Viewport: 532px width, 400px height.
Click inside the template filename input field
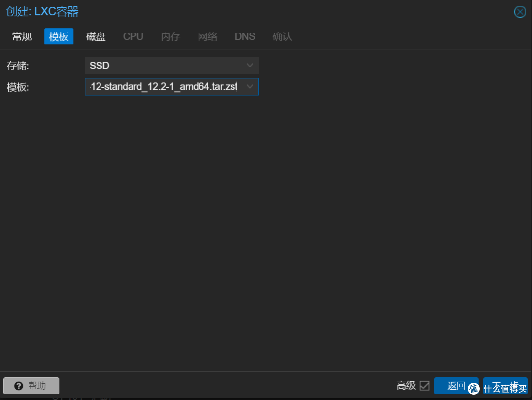pos(163,86)
